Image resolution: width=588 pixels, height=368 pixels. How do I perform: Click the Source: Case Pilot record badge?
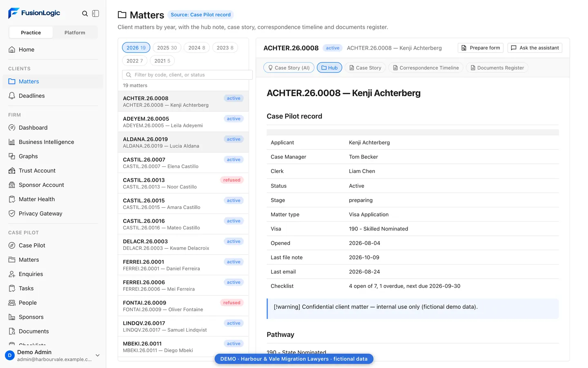200,15
